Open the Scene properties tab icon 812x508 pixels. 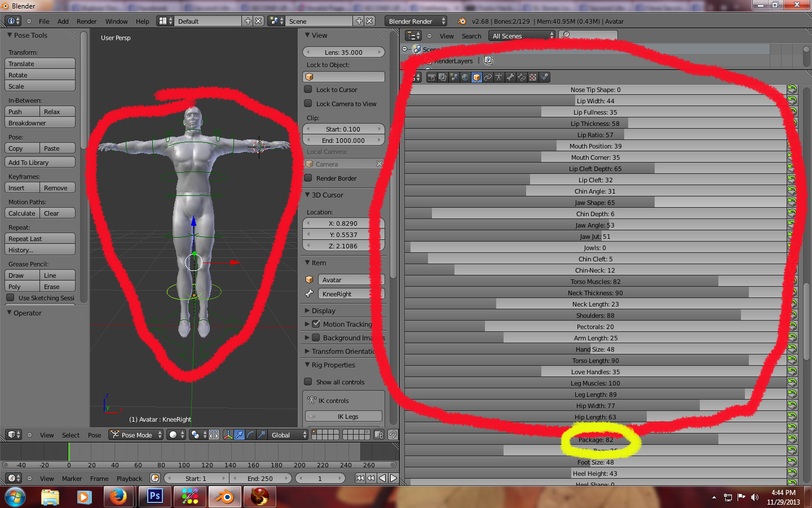454,77
